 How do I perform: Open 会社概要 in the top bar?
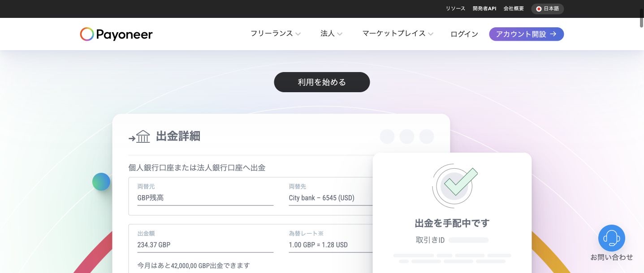pyautogui.click(x=514, y=9)
